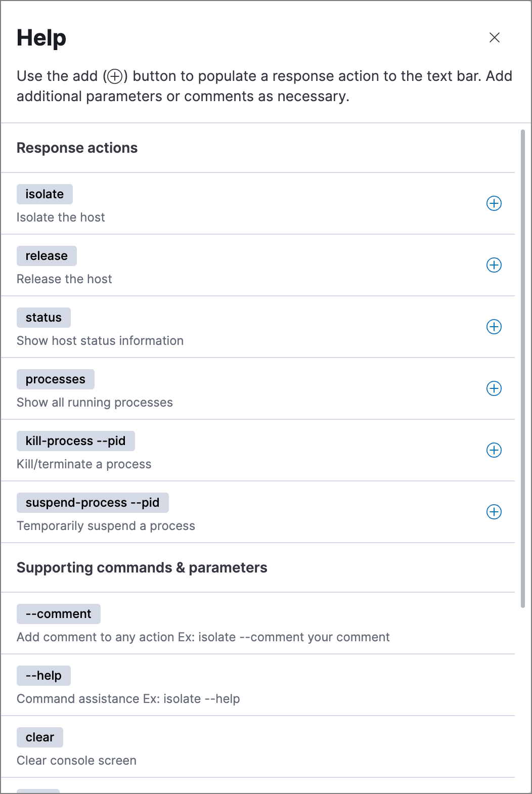The height and width of the screenshot is (794, 532).
Task: Select the --help parameter badge
Action: tap(43, 676)
